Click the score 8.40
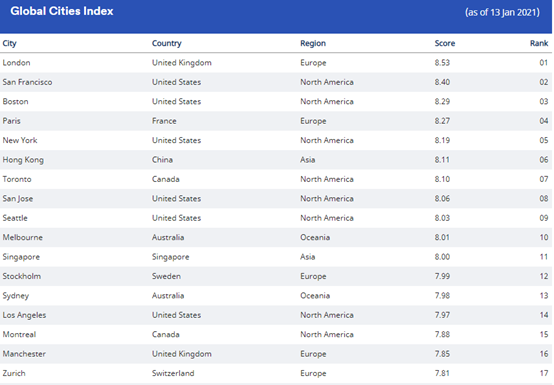 tap(442, 82)
